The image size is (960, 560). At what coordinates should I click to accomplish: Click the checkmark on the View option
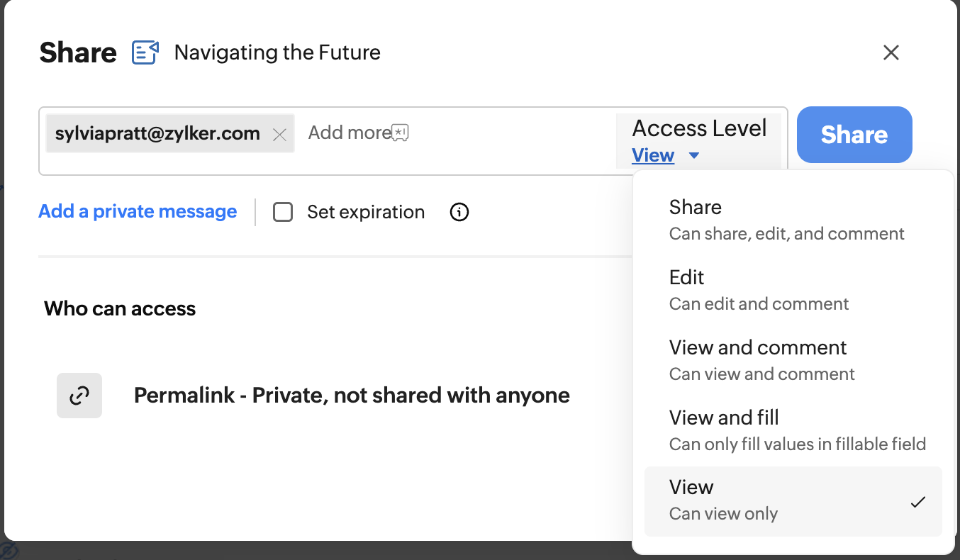pyautogui.click(x=918, y=502)
